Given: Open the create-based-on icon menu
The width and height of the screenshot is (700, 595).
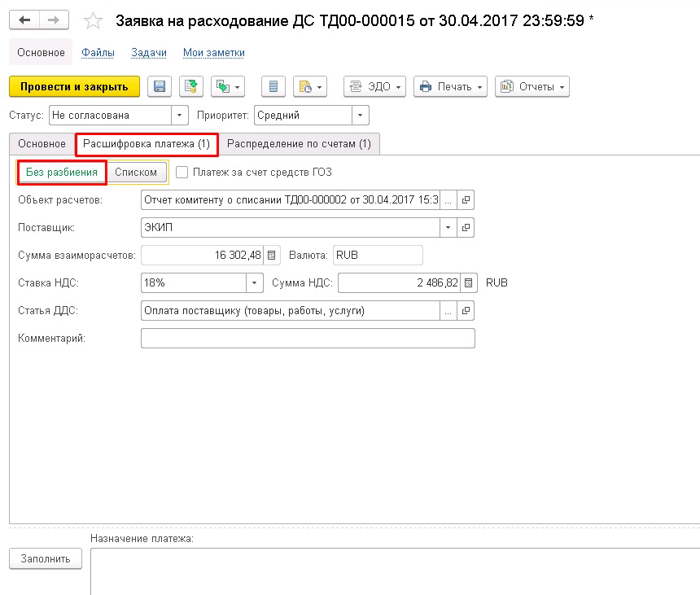Looking at the screenshot, I should tap(227, 87).
